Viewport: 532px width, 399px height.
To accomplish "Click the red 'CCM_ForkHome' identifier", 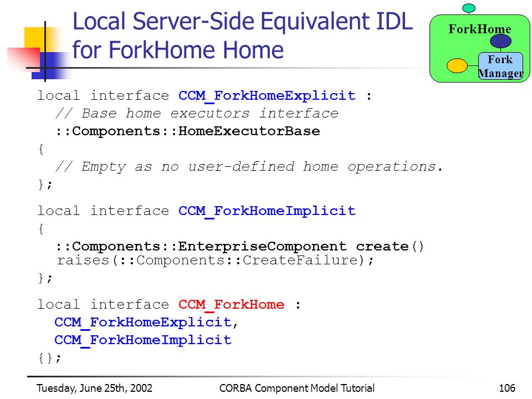I will coord(232,305).
